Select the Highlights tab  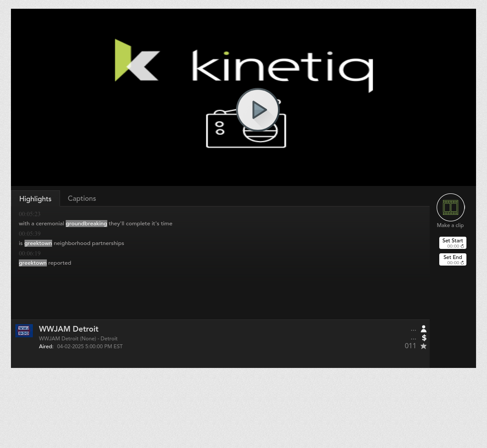35,199
